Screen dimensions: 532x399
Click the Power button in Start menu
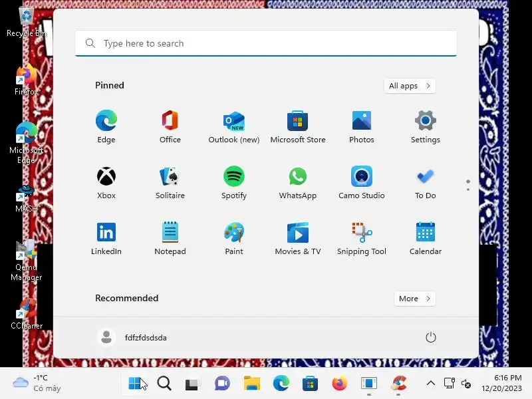[x=430, y=337]
